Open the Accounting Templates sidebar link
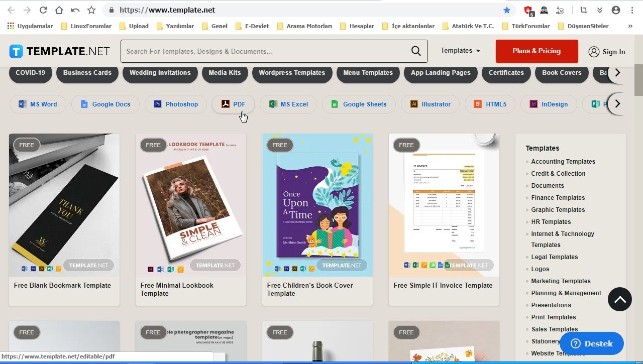 [x=563, y=162]
